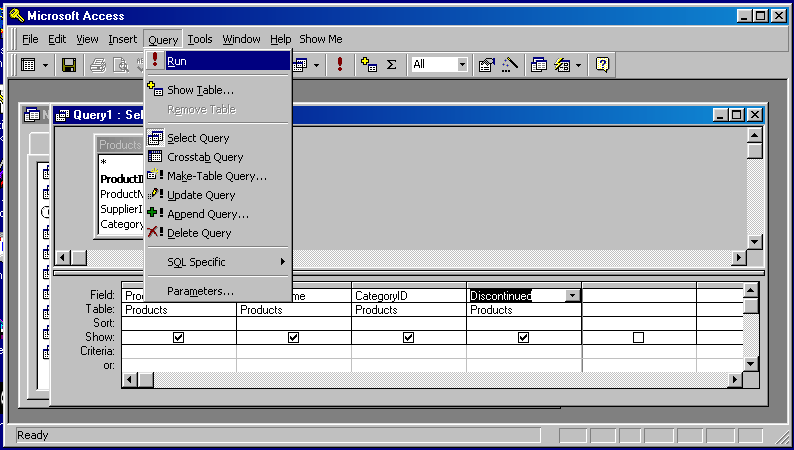Image resolution: width=794 pixels, height=450 pixels.
Task: Open the Query Type dropdown arrow
Action: (x=316, y=65)
